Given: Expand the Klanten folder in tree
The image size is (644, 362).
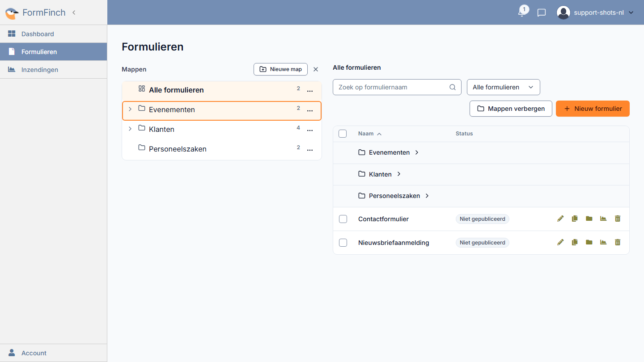Looking at the screenshot, I should (x=130, y=129).
